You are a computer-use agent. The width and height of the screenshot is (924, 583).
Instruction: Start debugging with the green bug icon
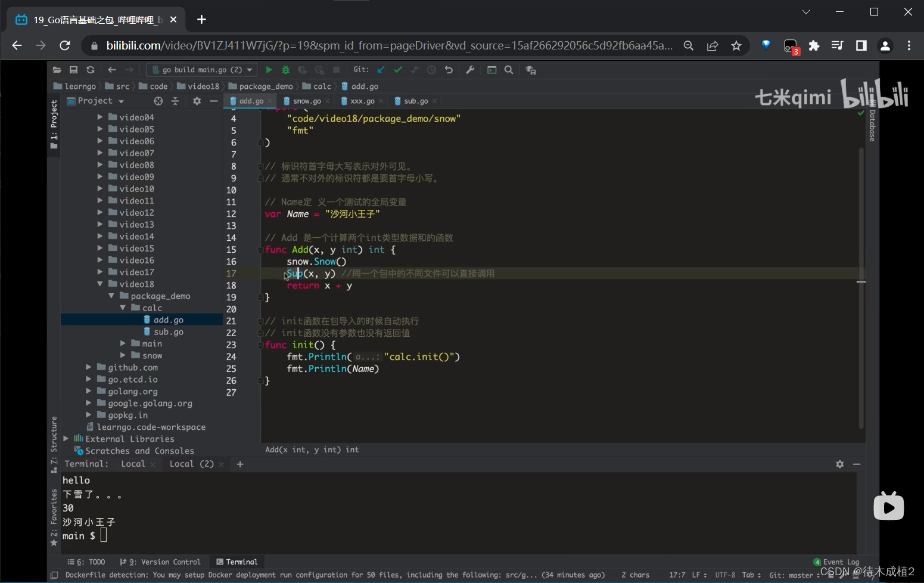coord(286,70)
